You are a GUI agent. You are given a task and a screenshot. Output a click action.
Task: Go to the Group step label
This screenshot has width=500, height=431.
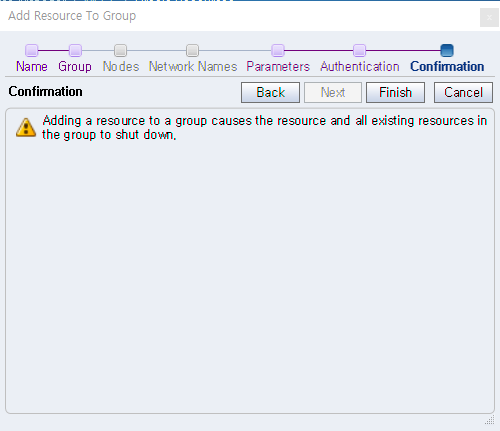[75, 66]
